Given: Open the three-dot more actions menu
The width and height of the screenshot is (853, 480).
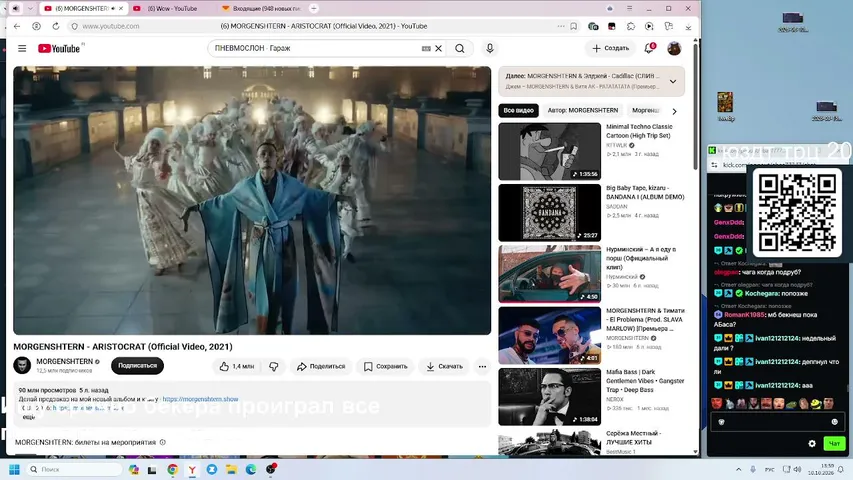Looking at the screenshot, I should click(483, 366).
